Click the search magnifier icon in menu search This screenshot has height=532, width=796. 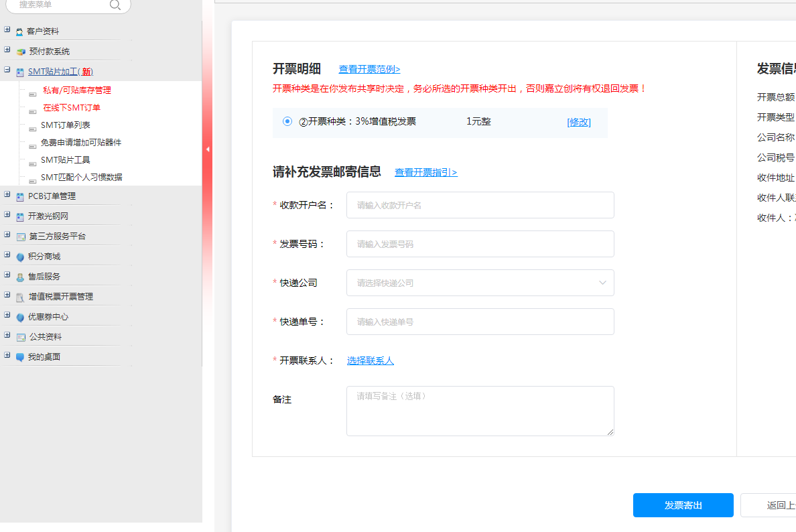tap(115, 5)
